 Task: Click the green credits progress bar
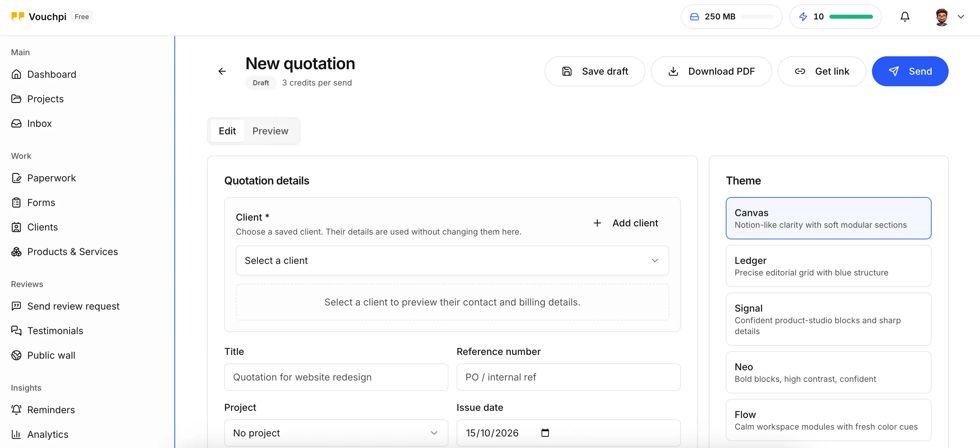coord(851,17)
